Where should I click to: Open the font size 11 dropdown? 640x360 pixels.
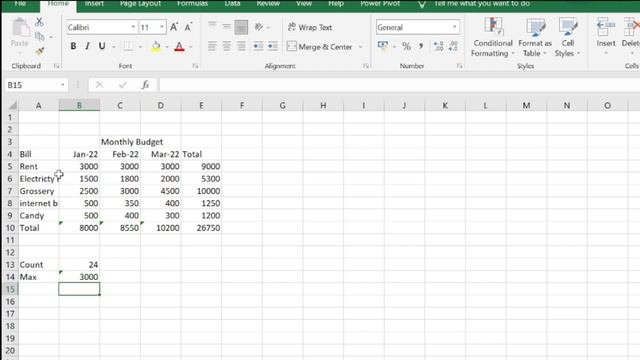tap(162, 27)
